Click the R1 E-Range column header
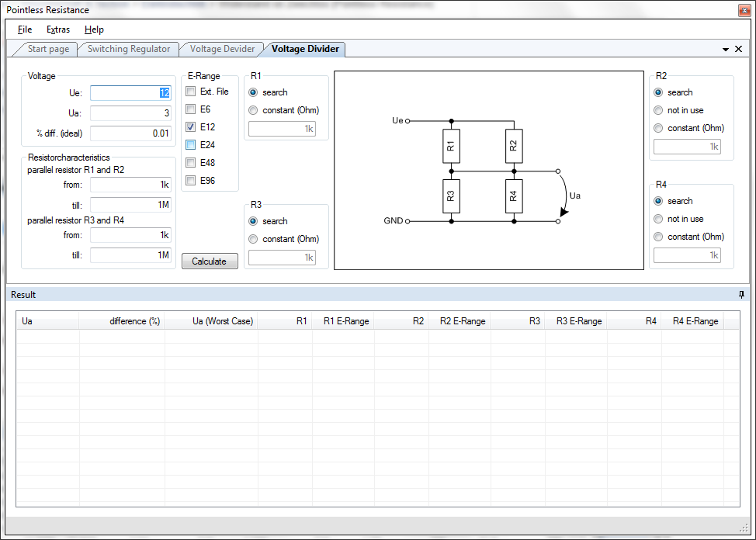Viewport: 756px width, 540px height. 343,321
